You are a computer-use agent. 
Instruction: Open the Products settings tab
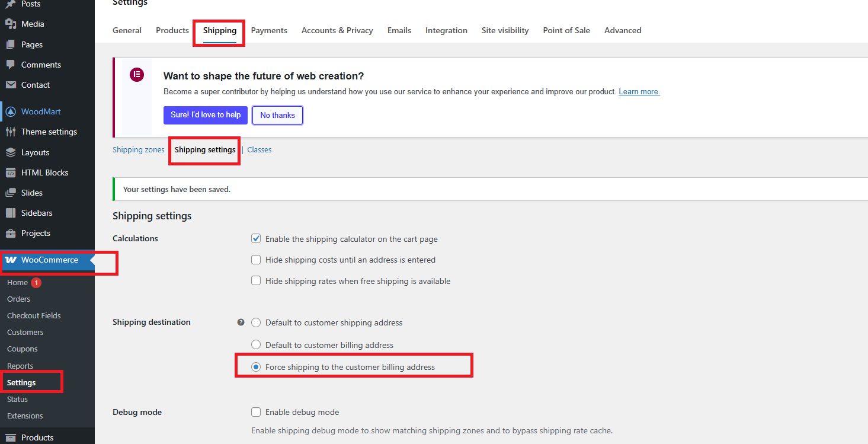tap(172, 30)
